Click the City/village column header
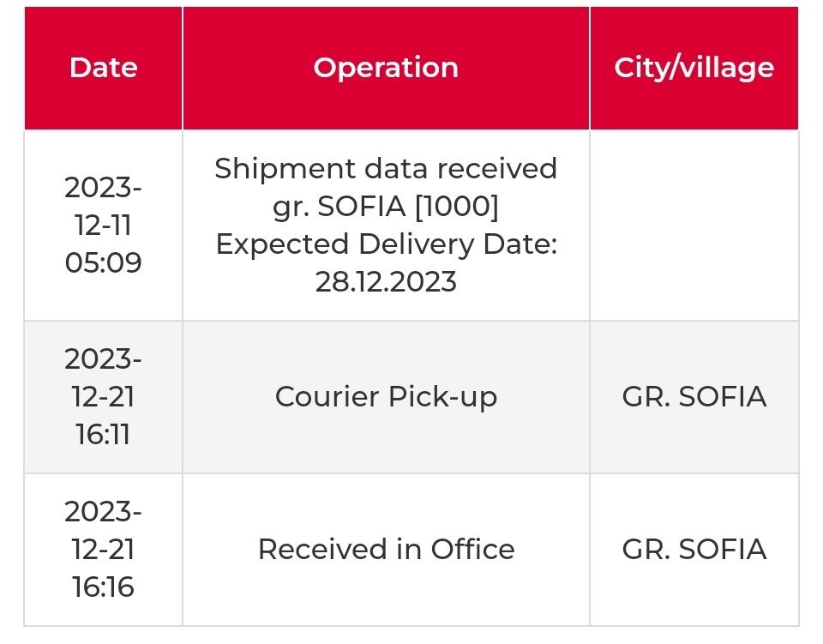 click(x=694, y=68)
